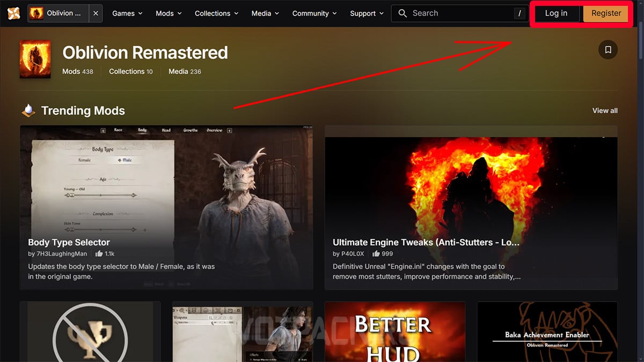Open the Community navigation menu

[314, 13]
